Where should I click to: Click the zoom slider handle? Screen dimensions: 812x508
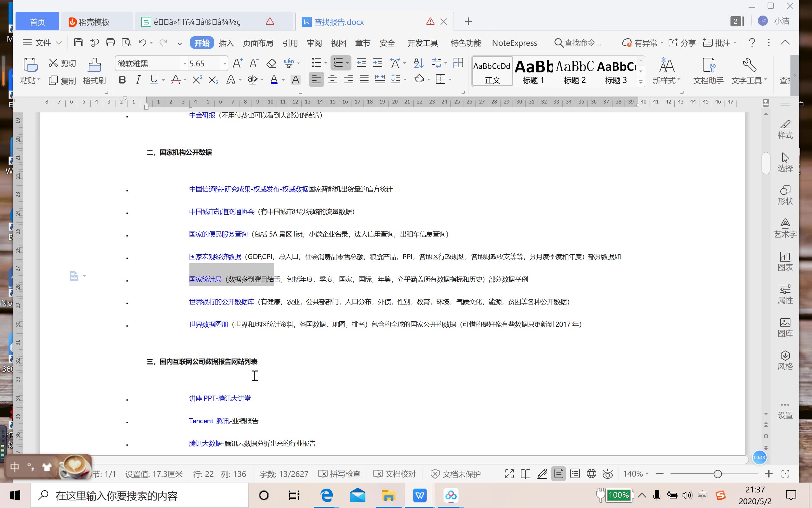click(717, 474)
